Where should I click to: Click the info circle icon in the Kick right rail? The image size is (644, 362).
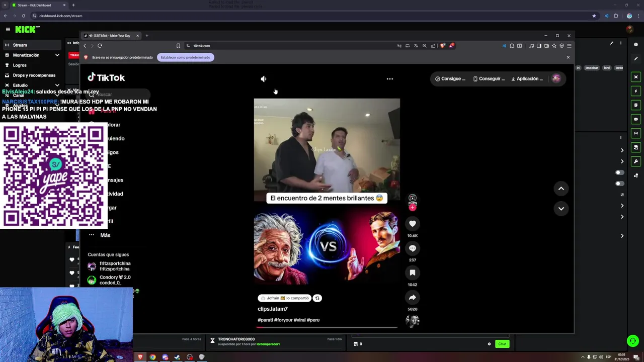636,45
